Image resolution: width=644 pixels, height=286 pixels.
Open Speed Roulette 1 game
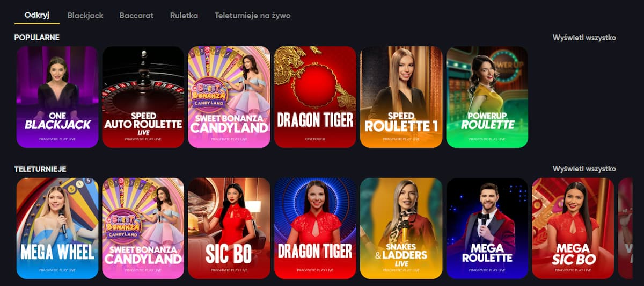coord(401,97)
